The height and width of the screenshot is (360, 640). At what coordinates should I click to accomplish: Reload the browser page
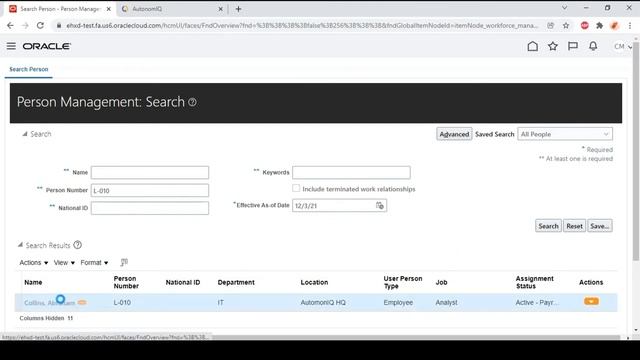40,25
